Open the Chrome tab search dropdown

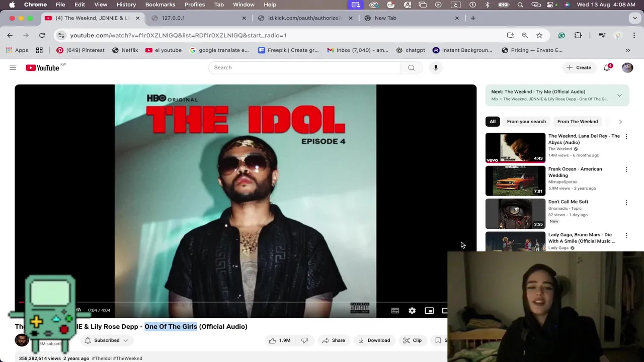tap(634, 18)
